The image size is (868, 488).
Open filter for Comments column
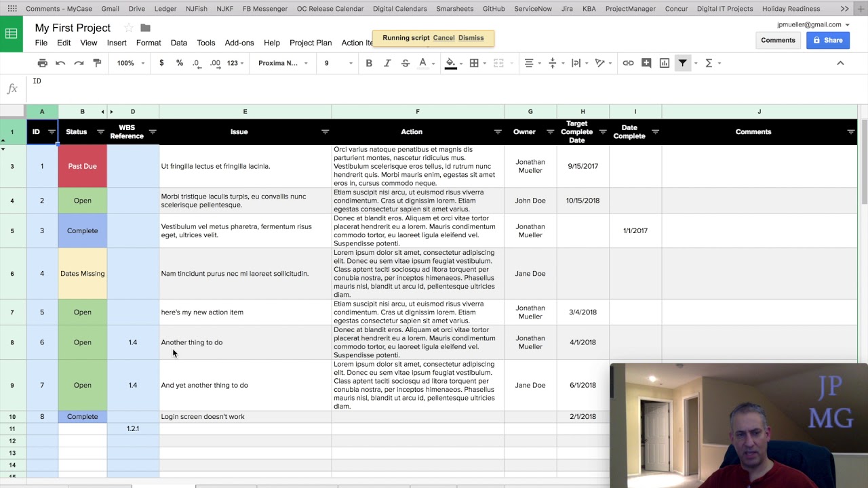tap(851, 132)
